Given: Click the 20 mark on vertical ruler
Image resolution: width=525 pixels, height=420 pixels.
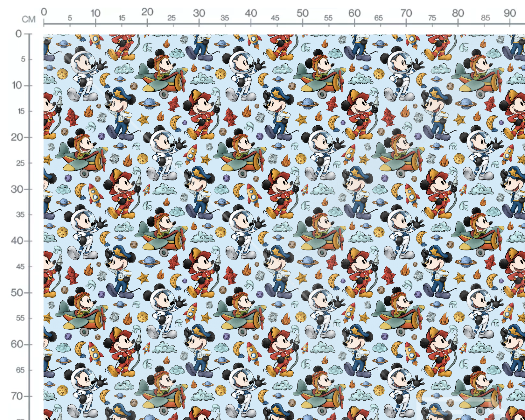Looking at the screenshot, I should pyautogui.click(x=17, y=137).
